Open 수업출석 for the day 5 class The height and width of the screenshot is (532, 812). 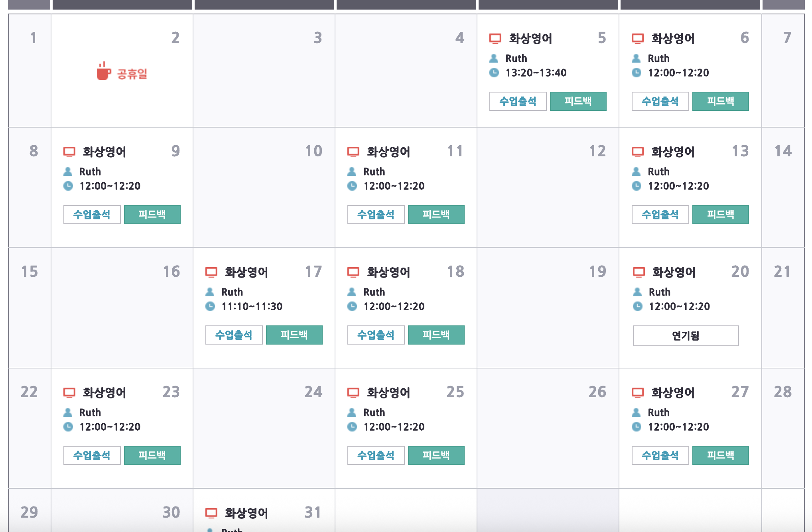pos(518,101)
